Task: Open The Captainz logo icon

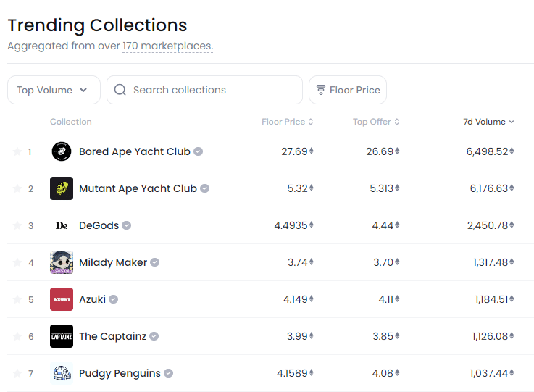Action: pos(62,336)
